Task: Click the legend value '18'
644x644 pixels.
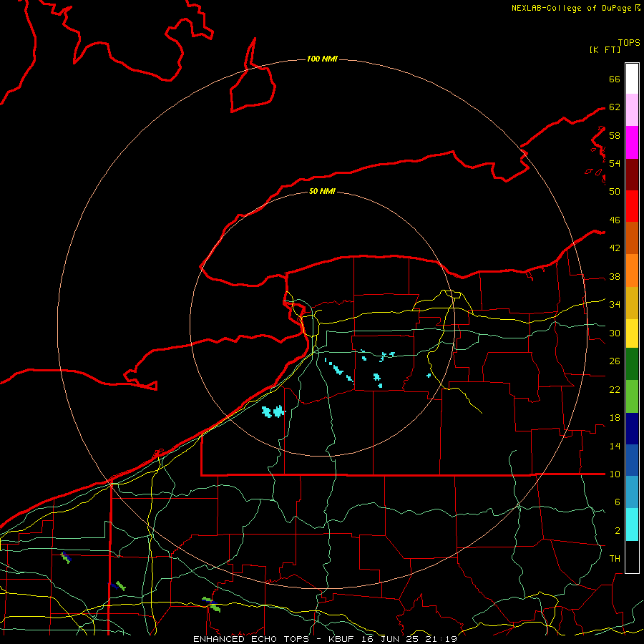Action: 615,418
